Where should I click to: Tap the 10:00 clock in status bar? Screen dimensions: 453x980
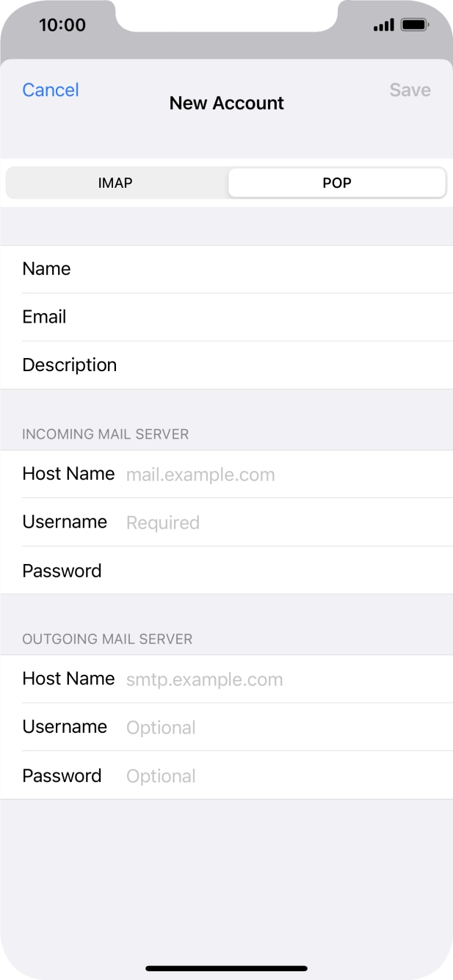pyautogui.click(x=62, y=25)
